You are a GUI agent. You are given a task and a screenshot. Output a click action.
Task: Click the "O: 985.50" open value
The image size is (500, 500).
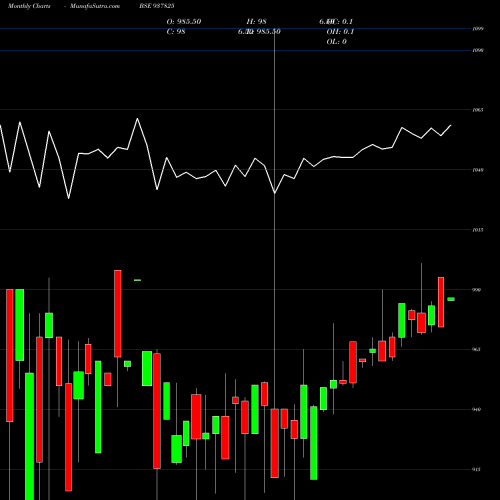click(184, 22)
